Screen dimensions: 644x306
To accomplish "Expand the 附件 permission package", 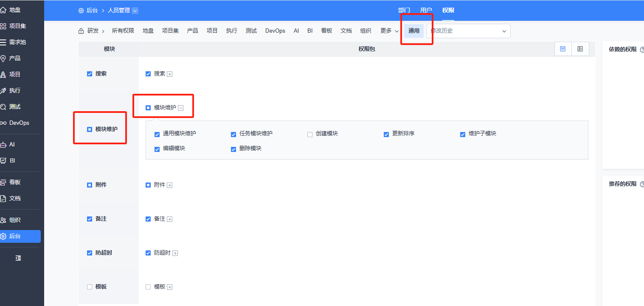I will click(x=170, y=185).
